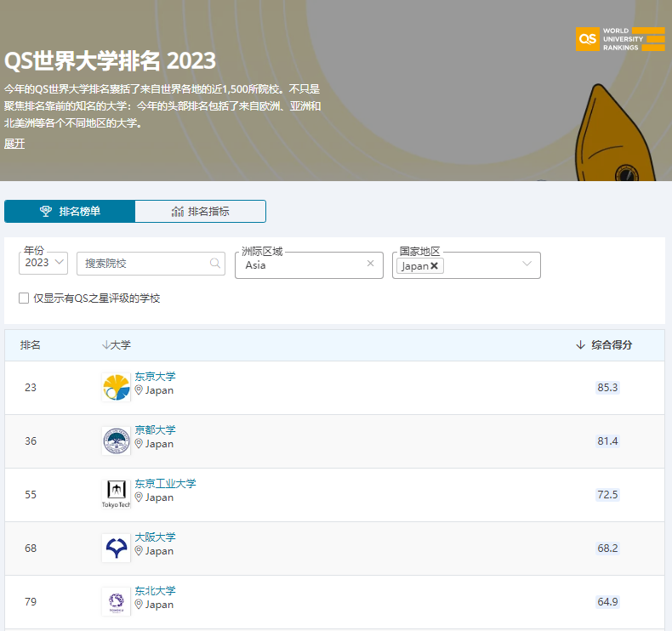Clear the Asia region filter
672x631 pixels.
point(370,264)
